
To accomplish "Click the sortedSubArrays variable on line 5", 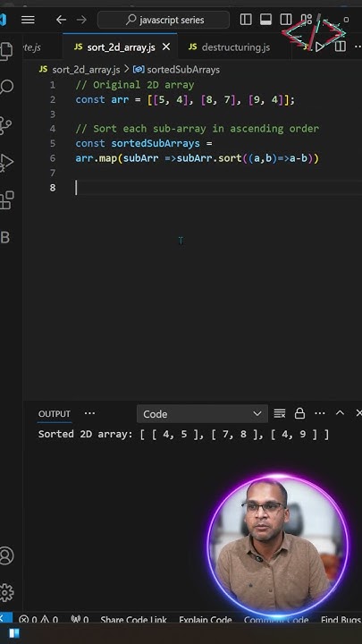I will [156, 143].
